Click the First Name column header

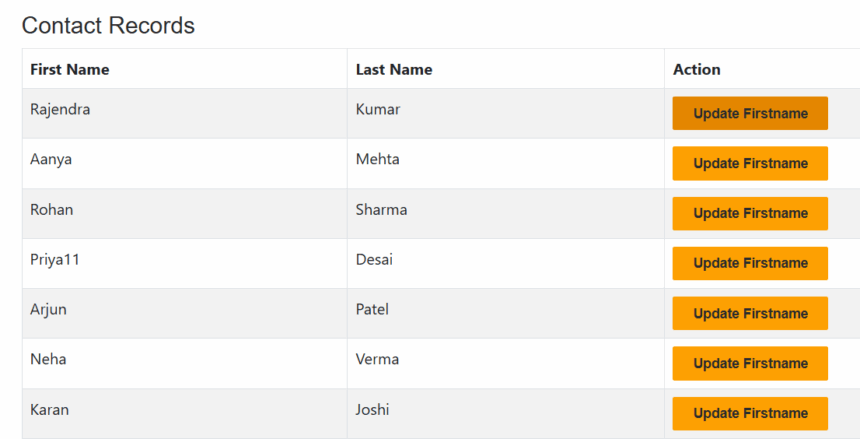point(70,69)
